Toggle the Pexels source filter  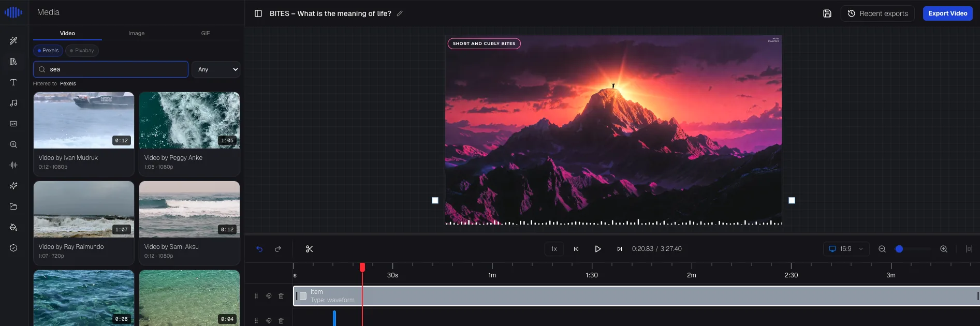(x=48, y=51)
